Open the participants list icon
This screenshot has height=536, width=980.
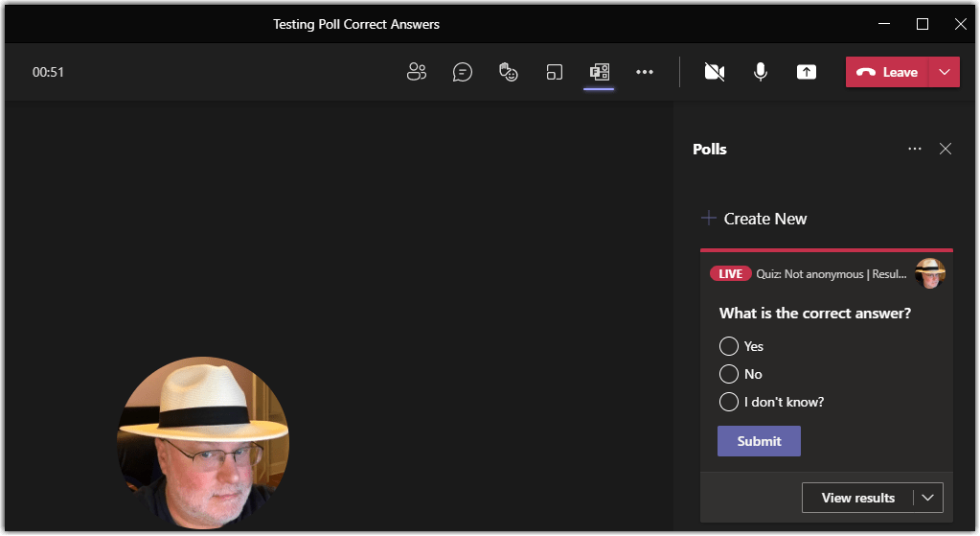point(416,72)
